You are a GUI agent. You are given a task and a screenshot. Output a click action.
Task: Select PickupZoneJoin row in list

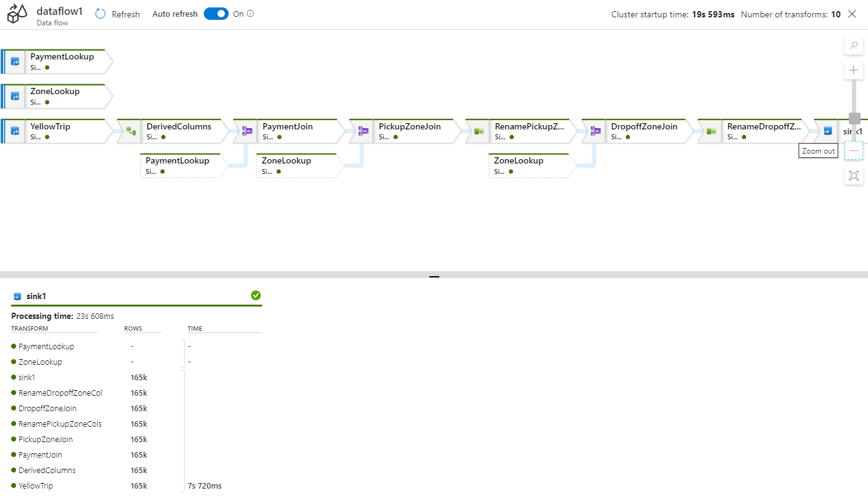(x=42, y=440)
